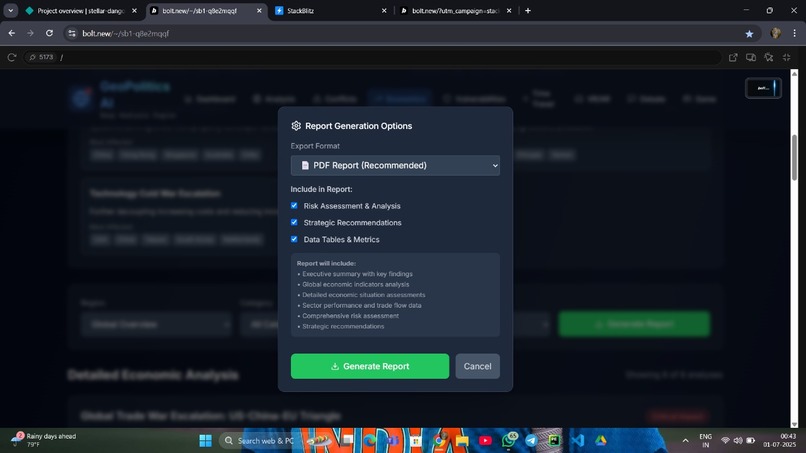The width and height of the screenshot is (806, 453).
Task: Show hidden system tray icons
Action: (x=685, y=441)
